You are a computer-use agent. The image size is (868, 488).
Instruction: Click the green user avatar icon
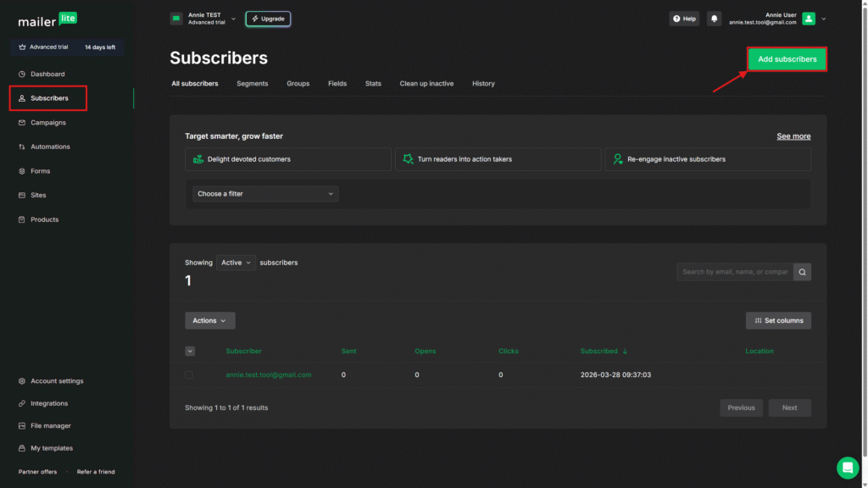pyautogui.click(x=809, y=19)
